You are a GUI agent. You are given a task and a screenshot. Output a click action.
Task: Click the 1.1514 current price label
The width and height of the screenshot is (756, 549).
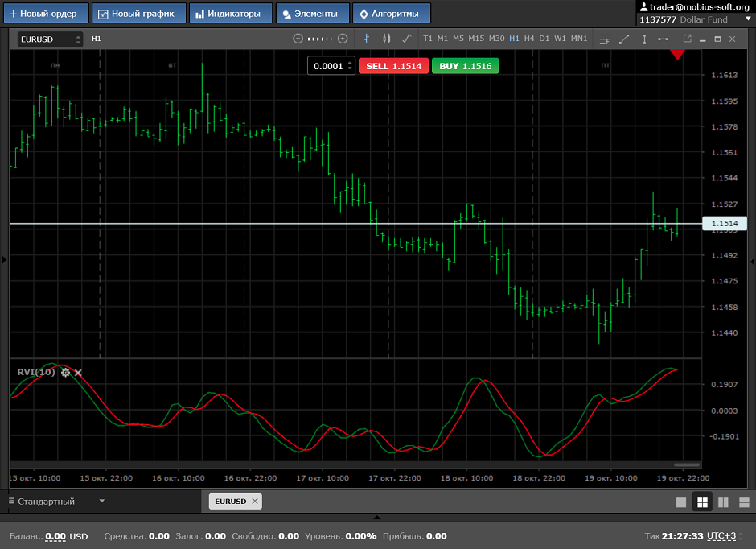(725, 223)
